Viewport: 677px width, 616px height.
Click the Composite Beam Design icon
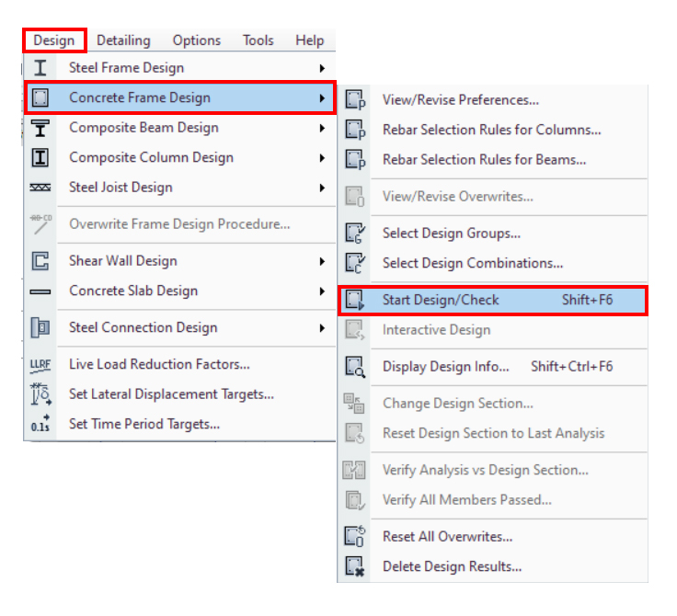[x=40, y=128]
